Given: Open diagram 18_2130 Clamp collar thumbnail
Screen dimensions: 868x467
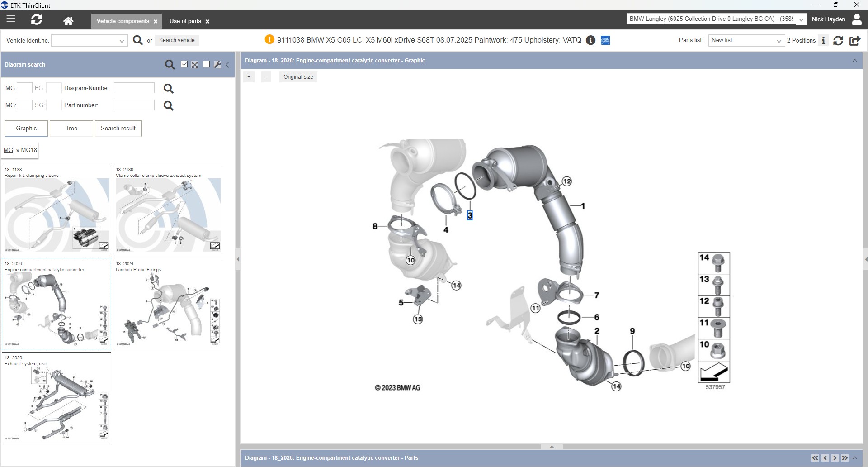Looking at the screenshot, I should [168, 210].
